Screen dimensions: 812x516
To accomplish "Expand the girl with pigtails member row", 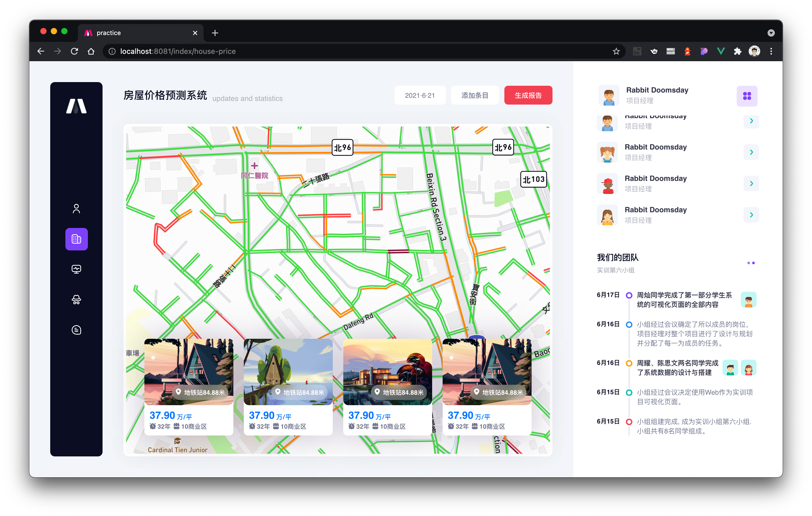I will click(x=751, y=152).
